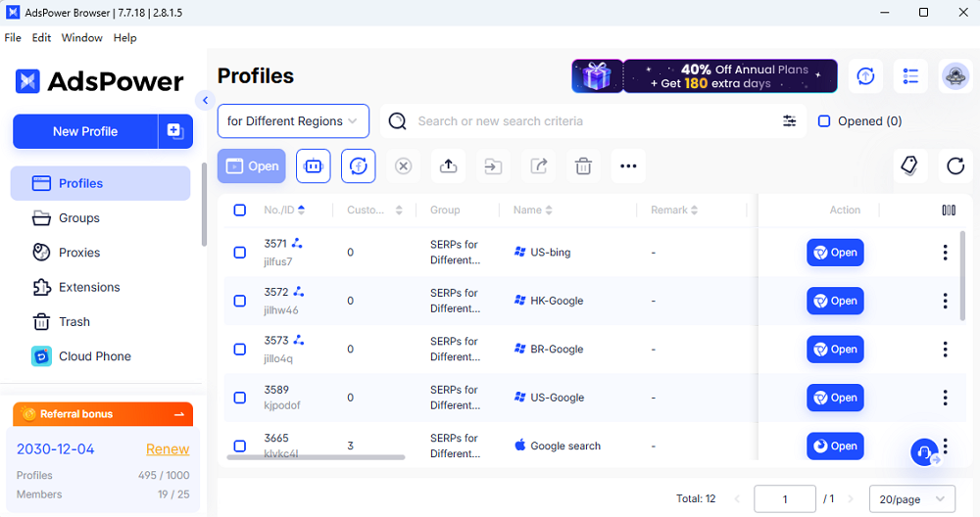The height and width of the screenshot is (517, 980).
Task: Click the Open toolbar button
Action: tap(251, 166)
